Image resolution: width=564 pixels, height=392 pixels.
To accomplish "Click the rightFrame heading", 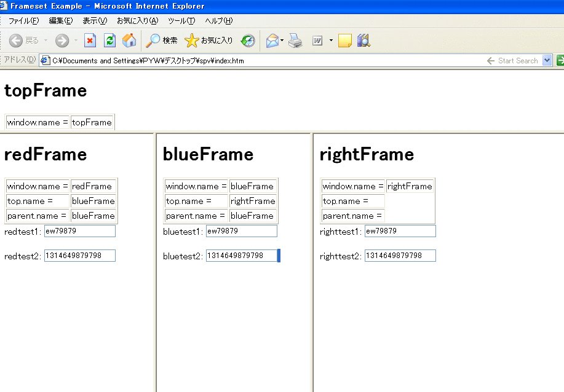I will point(367,154).
